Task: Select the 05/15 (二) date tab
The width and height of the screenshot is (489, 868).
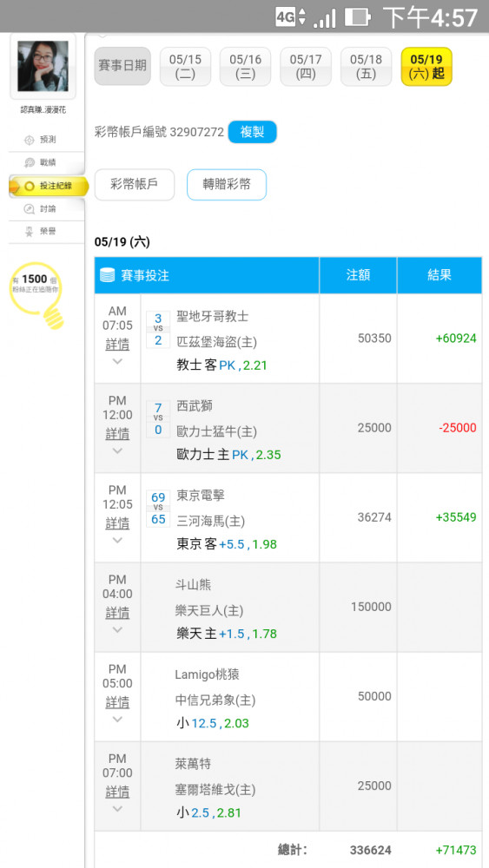Action: pos(186,67)
